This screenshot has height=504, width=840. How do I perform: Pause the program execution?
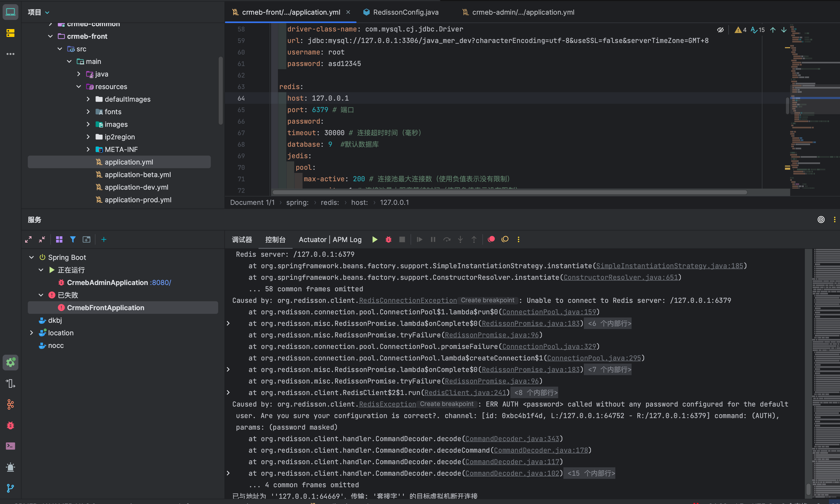click(433, 239)
